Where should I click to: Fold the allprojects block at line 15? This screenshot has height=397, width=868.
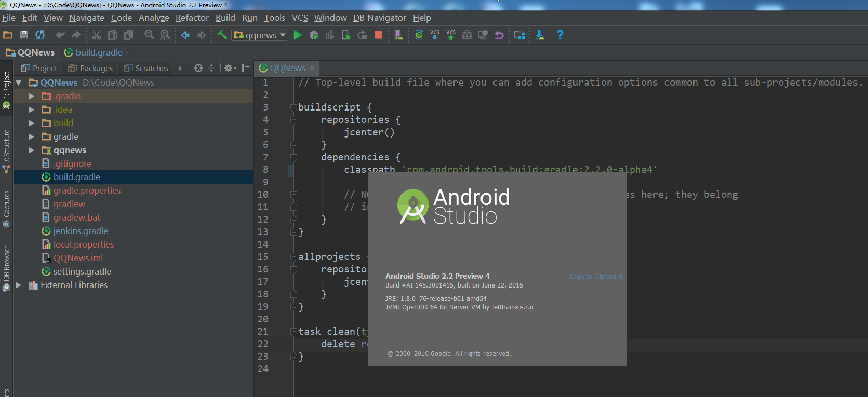(293, 257)
